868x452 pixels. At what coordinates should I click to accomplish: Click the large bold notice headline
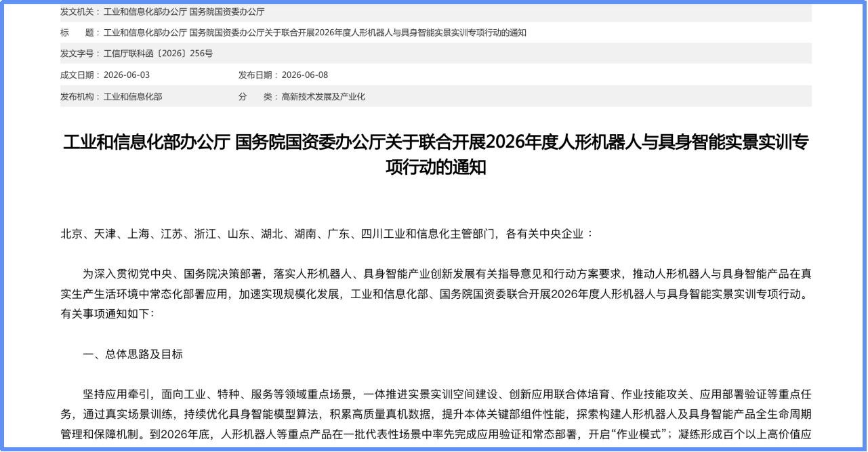pyautogui.click(x=436, y=155)
